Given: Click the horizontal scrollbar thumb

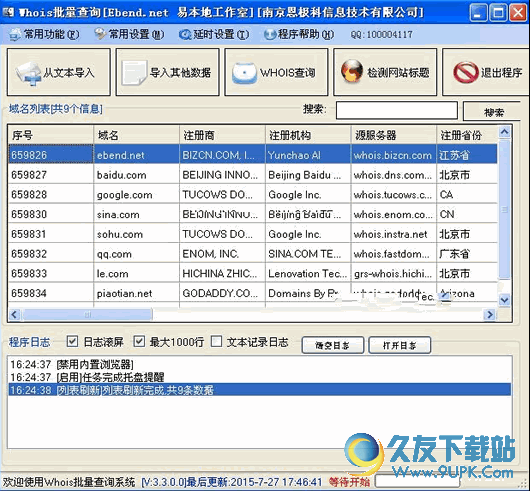Looking at the screenshot, I should point(88,315).
